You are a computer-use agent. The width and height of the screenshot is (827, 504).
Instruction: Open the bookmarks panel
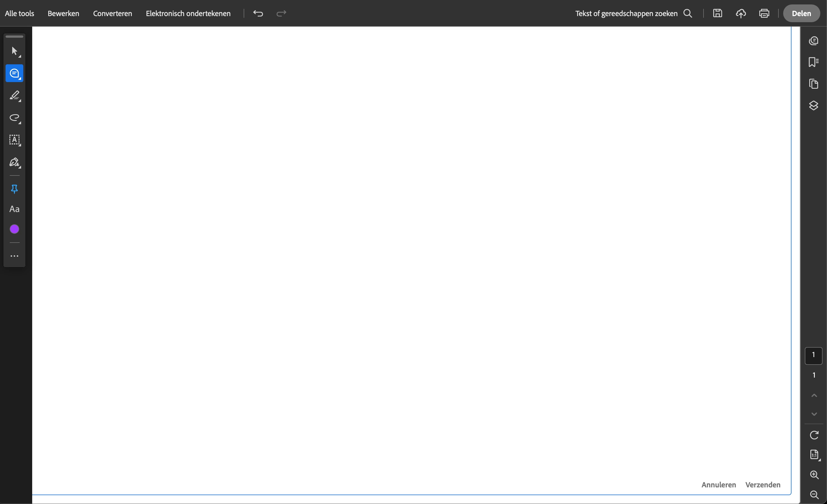[x=814, y=62]
